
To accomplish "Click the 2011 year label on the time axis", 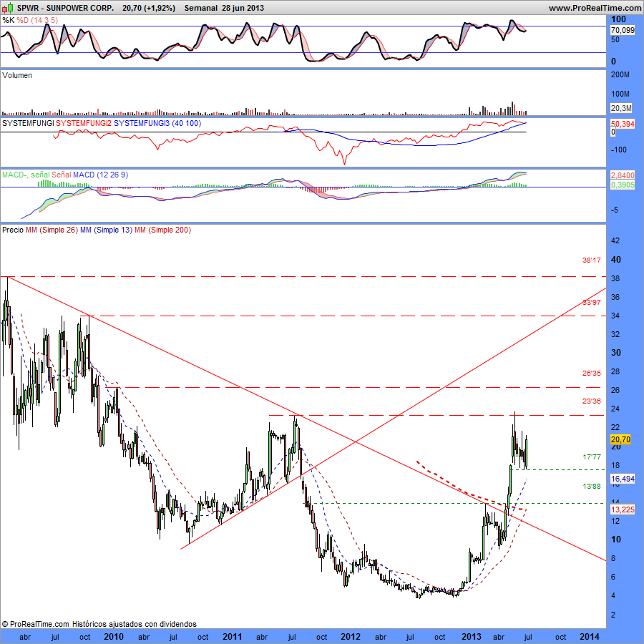I will 232,637.
